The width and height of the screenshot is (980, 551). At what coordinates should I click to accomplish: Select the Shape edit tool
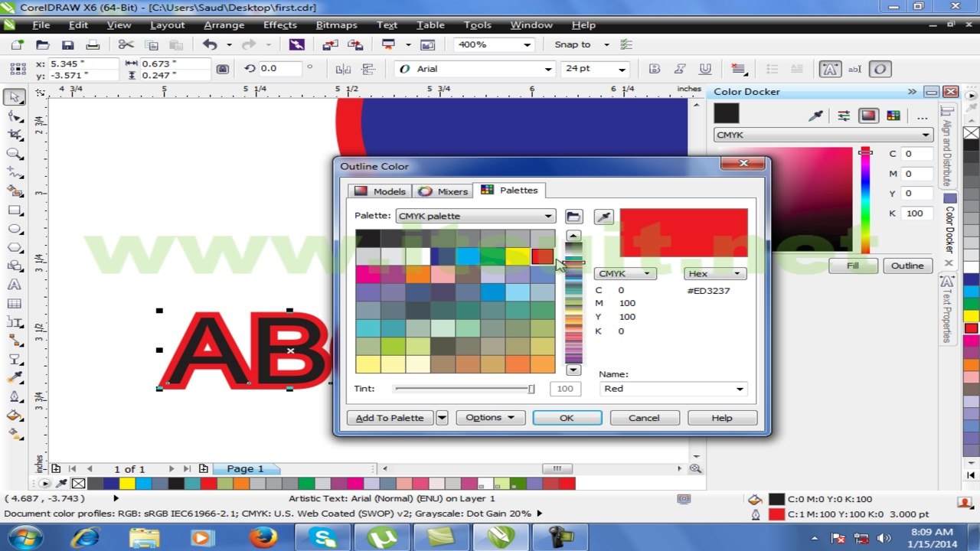pyautogui.click(x=15, y=116)
